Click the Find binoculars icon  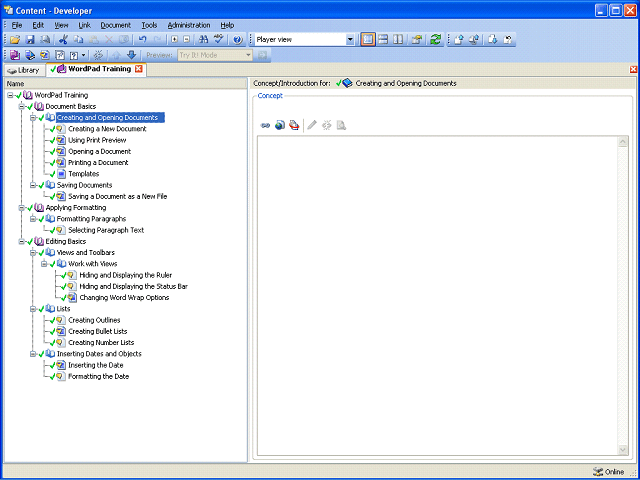tap(203, 40)
